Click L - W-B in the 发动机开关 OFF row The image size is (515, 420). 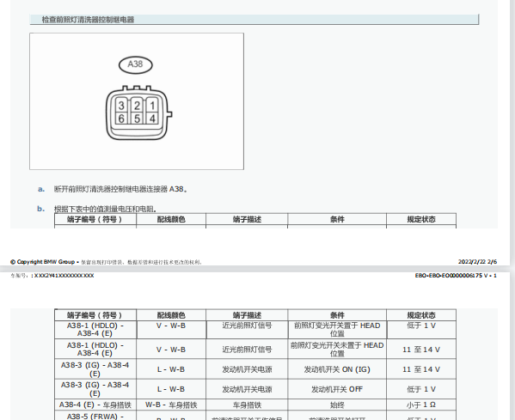pos(171,389)
